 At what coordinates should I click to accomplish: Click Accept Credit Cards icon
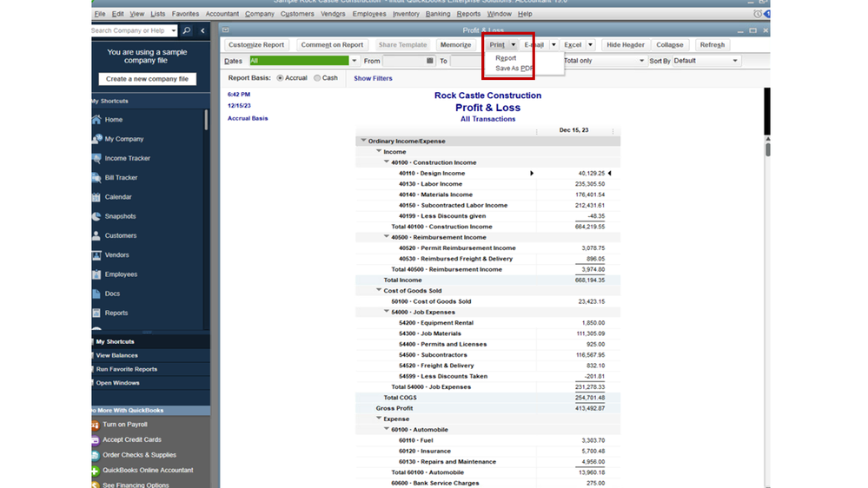pos(96,440)
